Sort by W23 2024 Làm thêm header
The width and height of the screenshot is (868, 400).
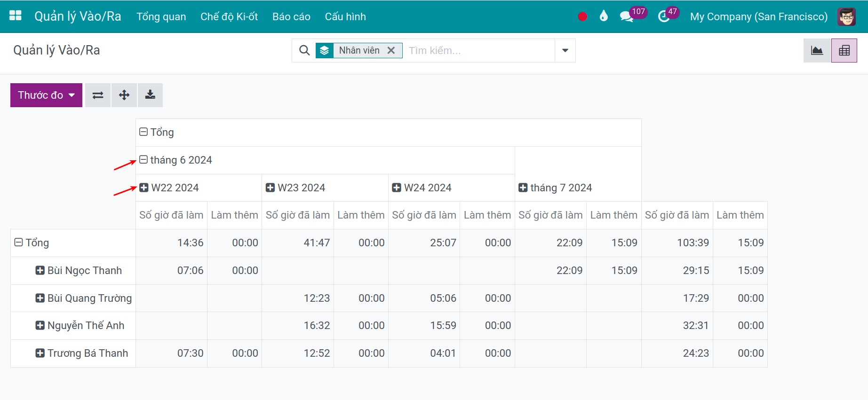[x=361, y=215]
